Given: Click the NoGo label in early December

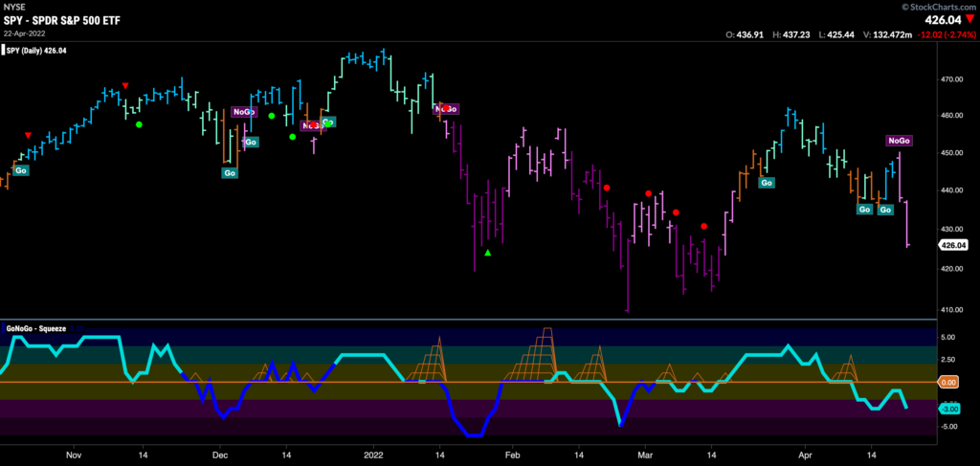Looking at the screenshot, I should 244,112.
